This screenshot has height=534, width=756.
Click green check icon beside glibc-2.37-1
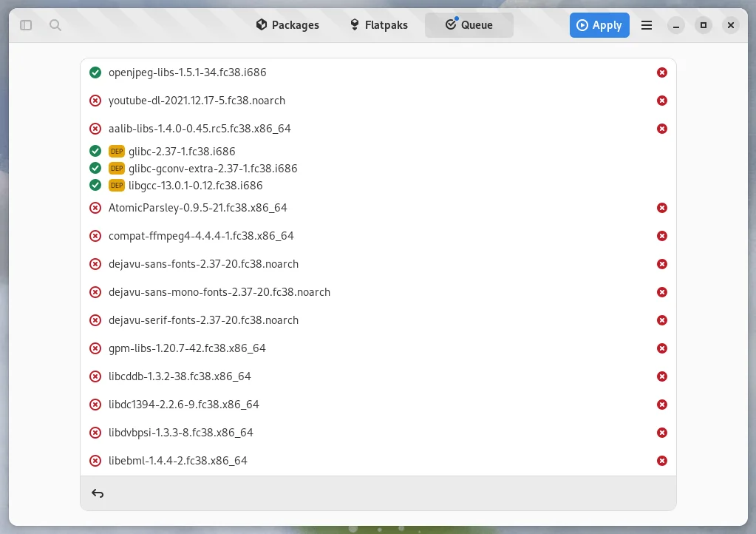click(x=95, y=151)
